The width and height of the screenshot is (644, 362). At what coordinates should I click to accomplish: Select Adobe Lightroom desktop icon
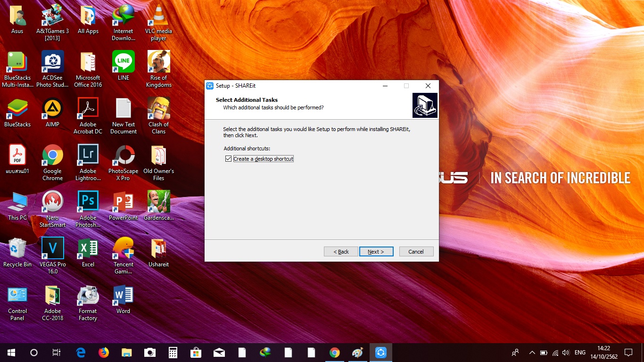point(88,163)
